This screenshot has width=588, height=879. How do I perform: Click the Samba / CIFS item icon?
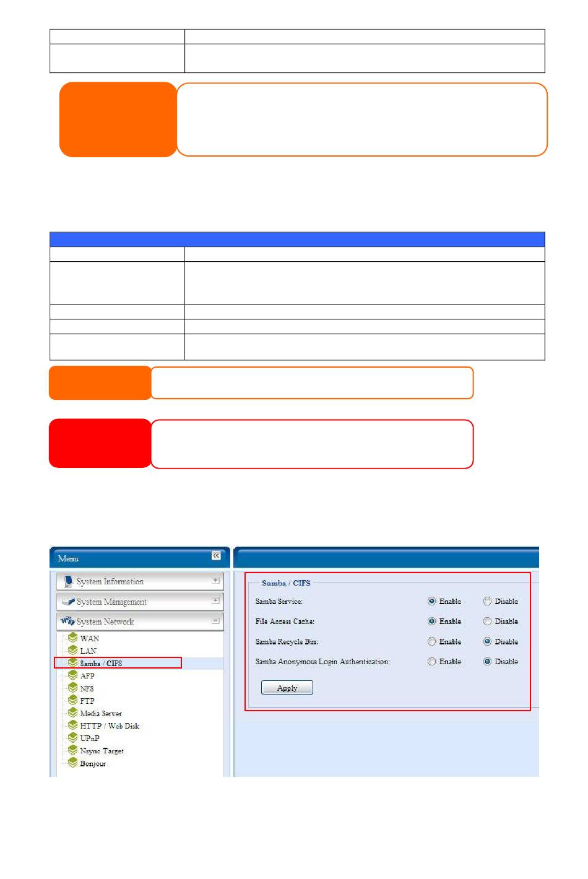click(x=73, y=662)
